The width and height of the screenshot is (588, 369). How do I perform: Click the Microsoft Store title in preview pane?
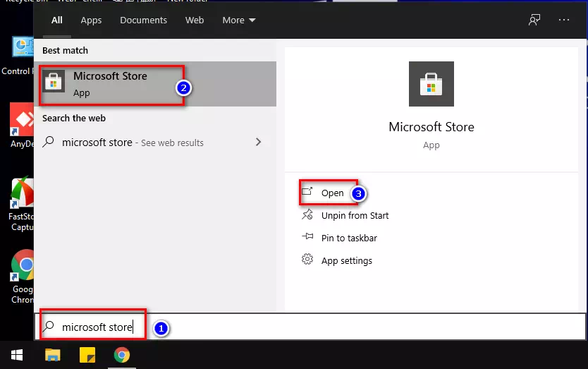tap(431, 127)
